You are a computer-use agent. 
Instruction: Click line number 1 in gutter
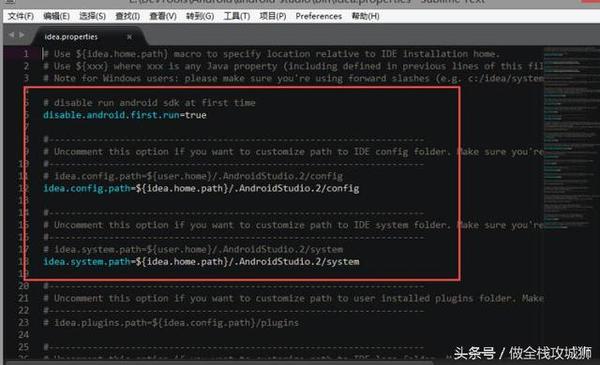(x=26, y=54)
